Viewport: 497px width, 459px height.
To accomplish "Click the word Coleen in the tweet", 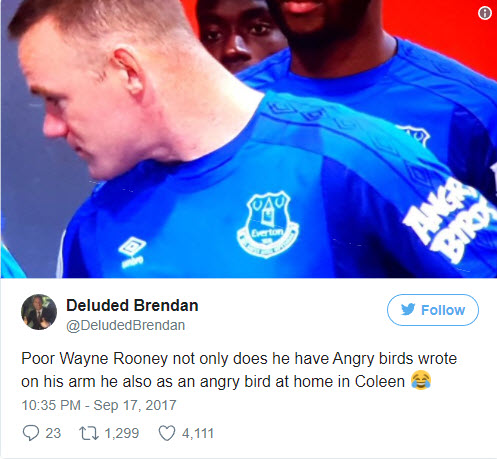I will (380, 381).
